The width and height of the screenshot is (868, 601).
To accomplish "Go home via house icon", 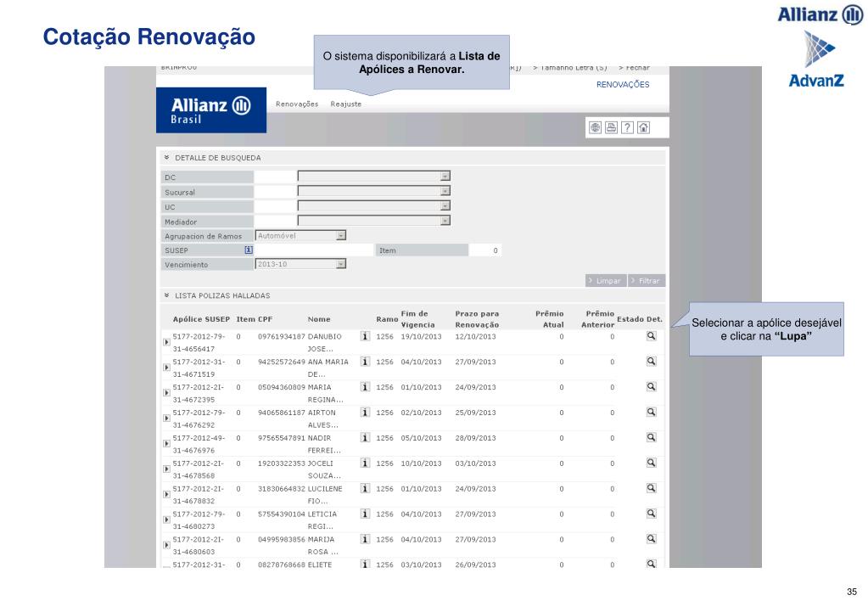I will [643, 128].
